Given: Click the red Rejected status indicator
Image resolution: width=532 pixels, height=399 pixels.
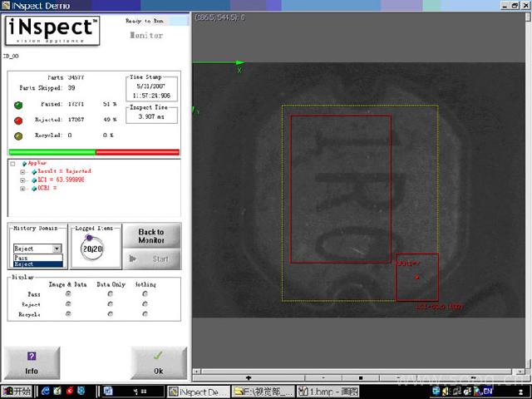Looking at the screenshot, I should 20,119.
